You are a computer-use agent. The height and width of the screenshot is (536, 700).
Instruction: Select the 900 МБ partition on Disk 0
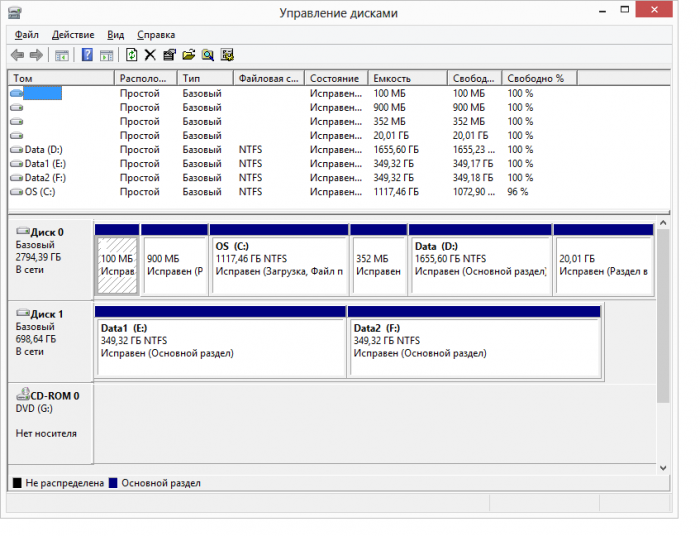coord(174,265)
